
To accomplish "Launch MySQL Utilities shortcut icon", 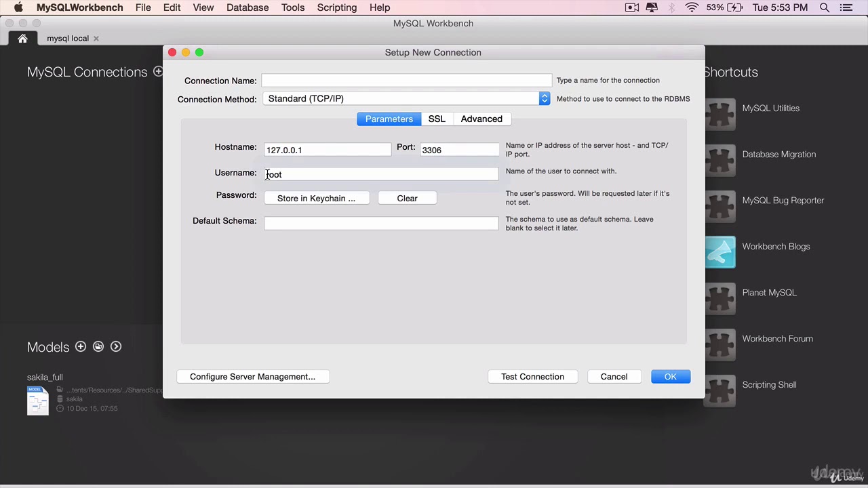I will (720, 113).
